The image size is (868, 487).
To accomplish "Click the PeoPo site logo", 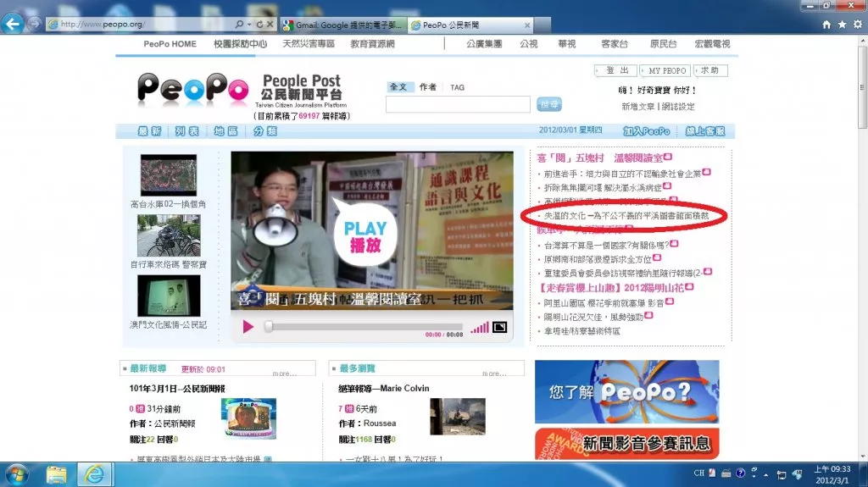I will pos(192,89).
